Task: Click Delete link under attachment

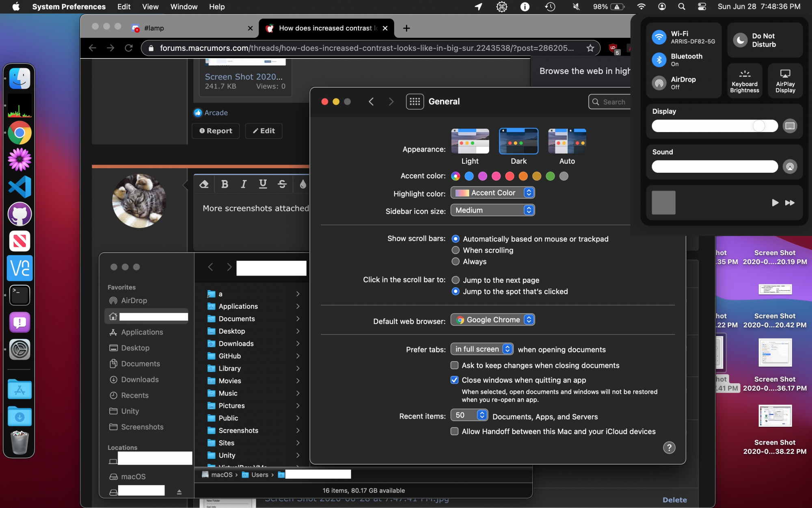Action: click(x=675, y=500)
